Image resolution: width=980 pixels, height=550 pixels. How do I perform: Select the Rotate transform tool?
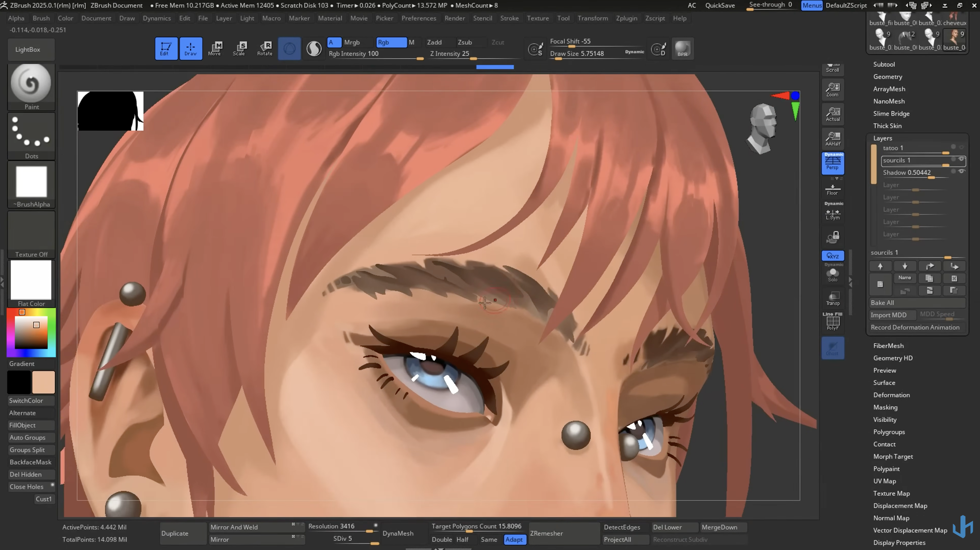tap(265, 48)
